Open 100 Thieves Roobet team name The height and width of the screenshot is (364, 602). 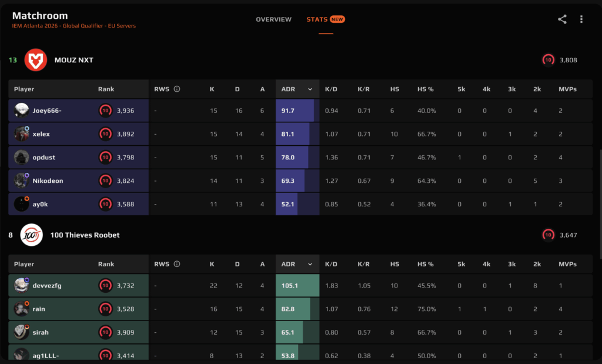coord(85,235)
